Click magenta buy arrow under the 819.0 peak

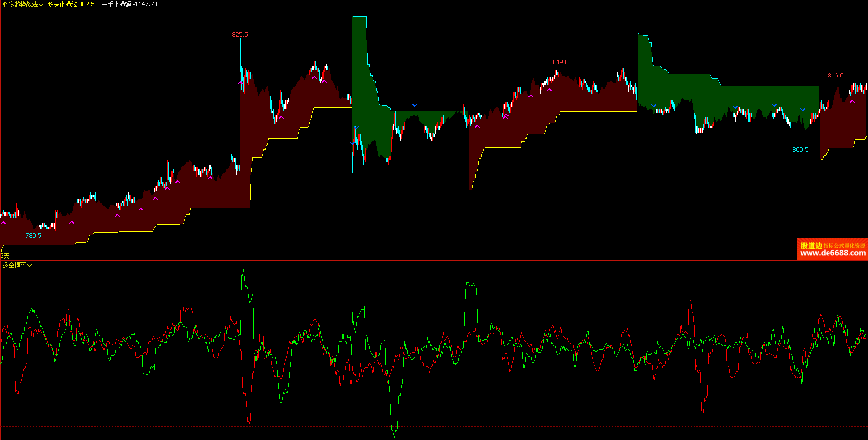549,90
